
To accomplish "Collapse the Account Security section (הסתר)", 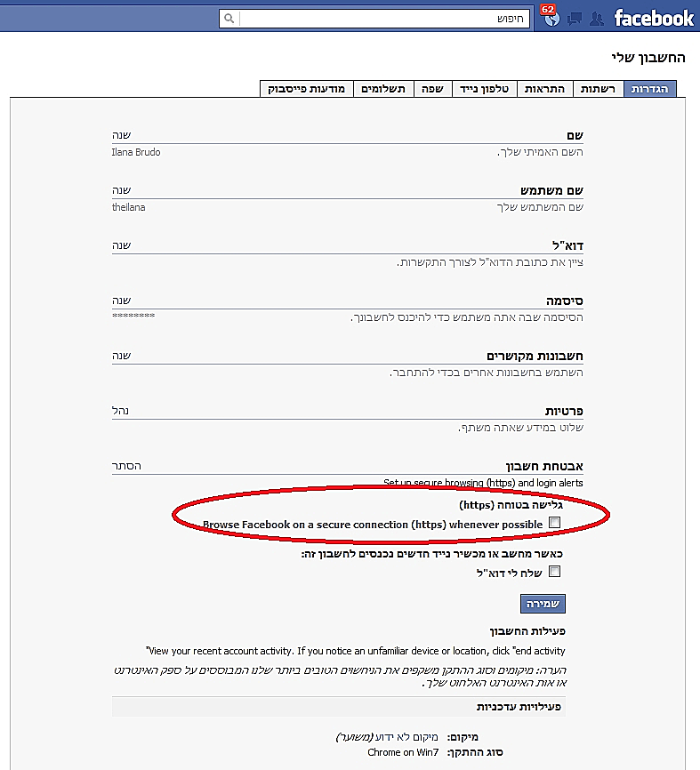I will (x=127, y=465).
